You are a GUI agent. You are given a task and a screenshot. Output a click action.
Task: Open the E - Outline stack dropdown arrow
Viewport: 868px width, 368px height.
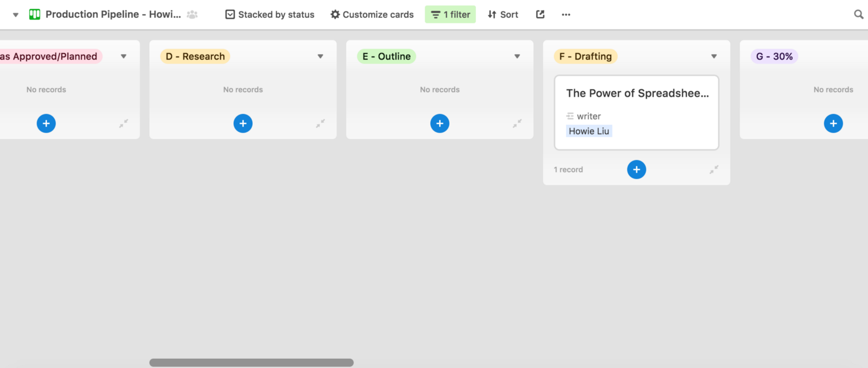(518, 56)
